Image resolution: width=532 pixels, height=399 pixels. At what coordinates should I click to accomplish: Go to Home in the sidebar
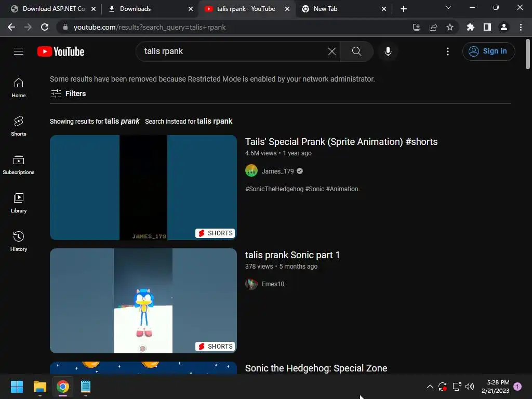(x=19, y=88)
